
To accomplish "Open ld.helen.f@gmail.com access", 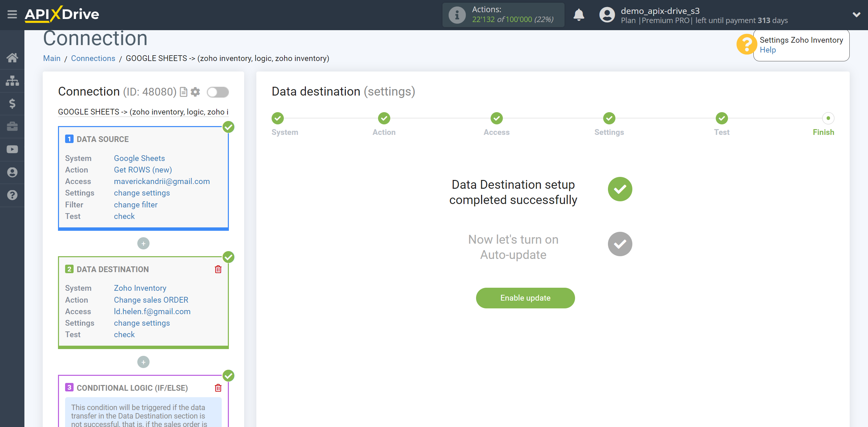I will 152,311.
